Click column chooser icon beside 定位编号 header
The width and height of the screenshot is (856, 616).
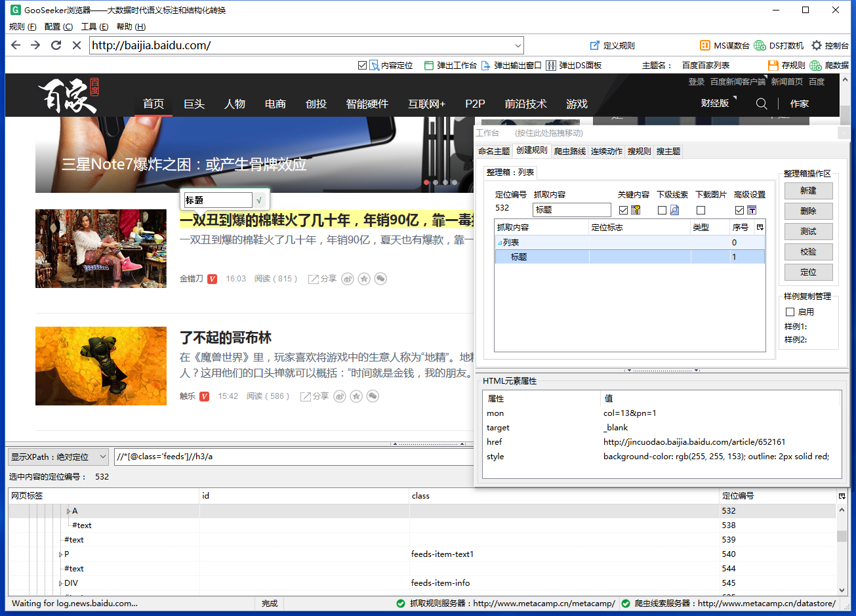tap(842, 496)
